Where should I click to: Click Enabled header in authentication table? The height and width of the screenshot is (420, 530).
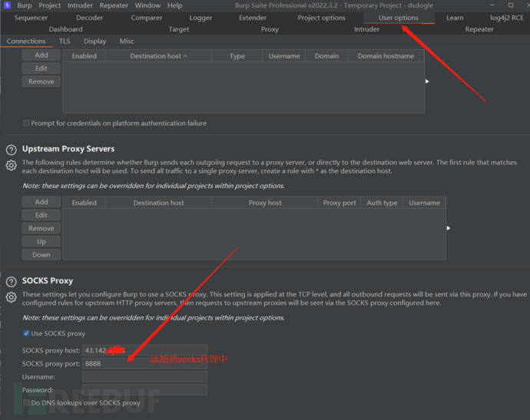pos(84,56)
